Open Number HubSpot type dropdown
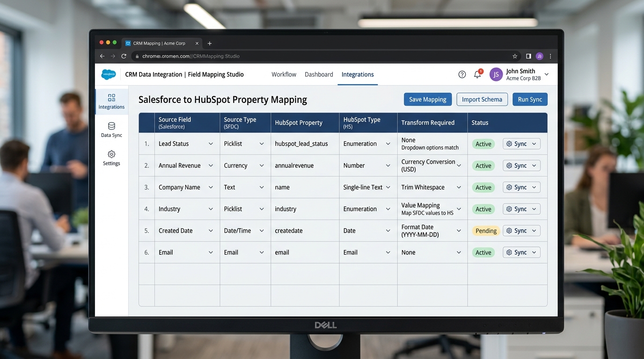 [x=388, y=165]
